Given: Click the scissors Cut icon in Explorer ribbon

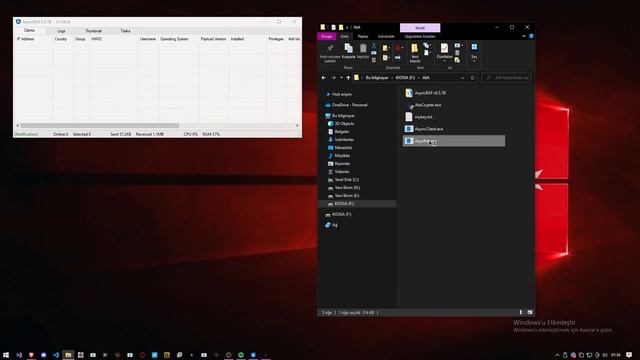Looking at the screenshot, I should 374,45.
